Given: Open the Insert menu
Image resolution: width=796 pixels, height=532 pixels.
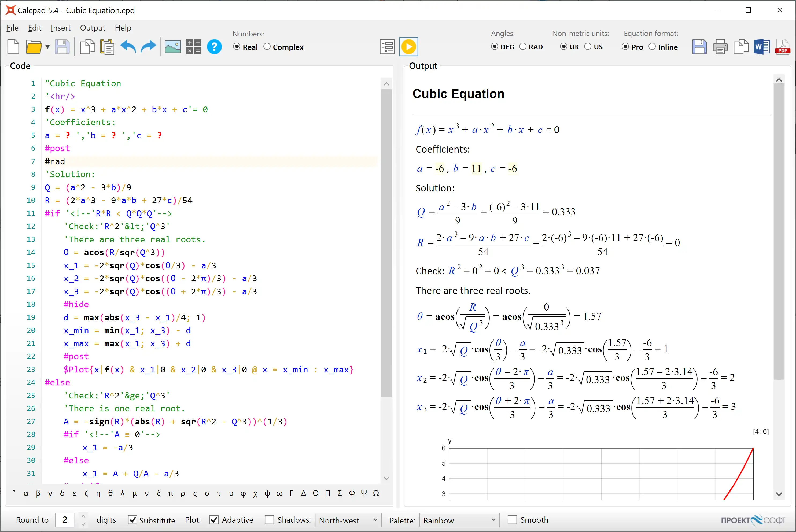Looking at the screenshot, I should coord(59,27).
